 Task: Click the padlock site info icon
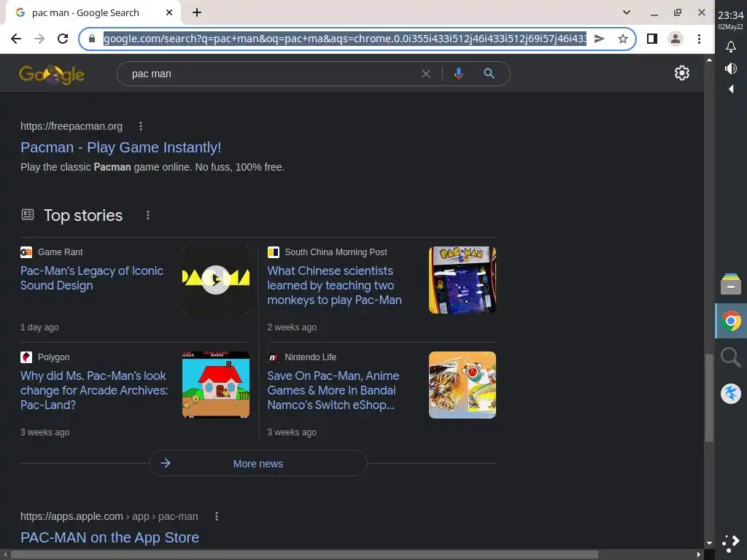92,39
